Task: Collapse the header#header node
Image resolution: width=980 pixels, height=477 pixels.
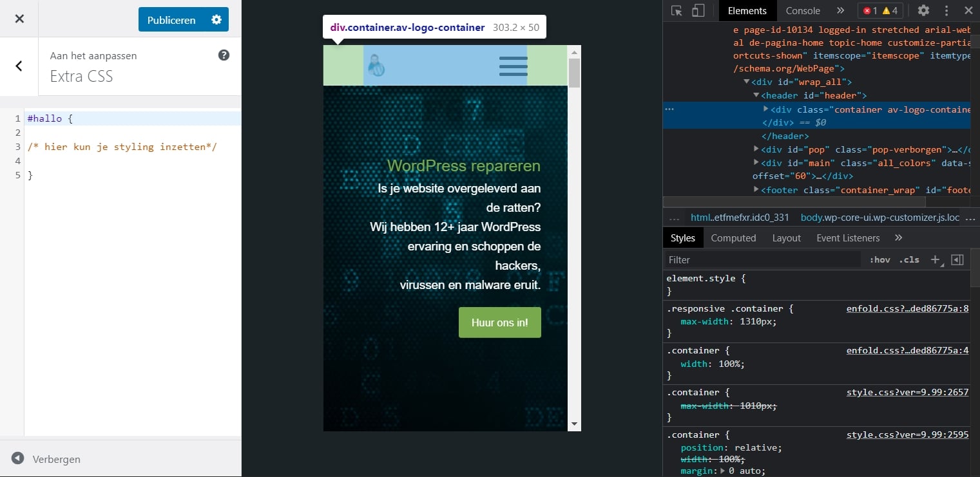Action: [x=756, y=95]
